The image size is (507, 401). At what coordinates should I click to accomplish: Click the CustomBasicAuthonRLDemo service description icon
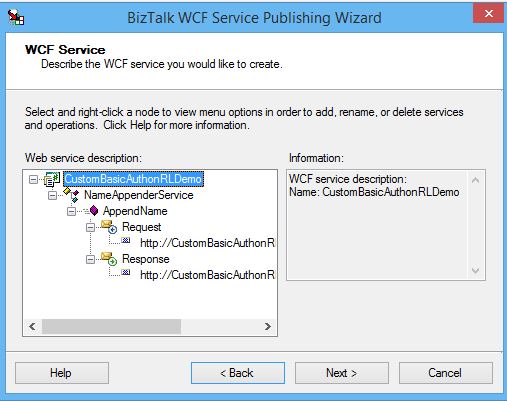point(52,179)
